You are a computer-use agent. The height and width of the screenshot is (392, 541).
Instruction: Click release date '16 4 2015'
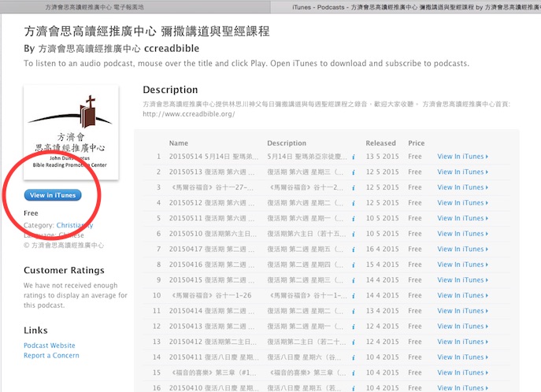[382, 250]
